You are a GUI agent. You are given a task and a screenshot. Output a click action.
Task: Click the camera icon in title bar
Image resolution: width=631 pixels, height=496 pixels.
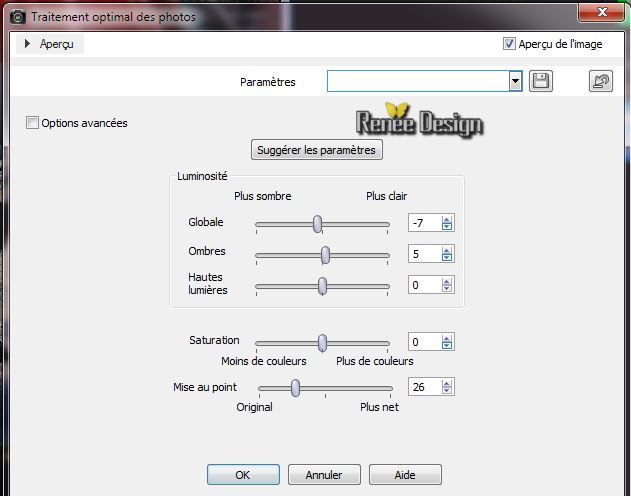click(17, 17)
